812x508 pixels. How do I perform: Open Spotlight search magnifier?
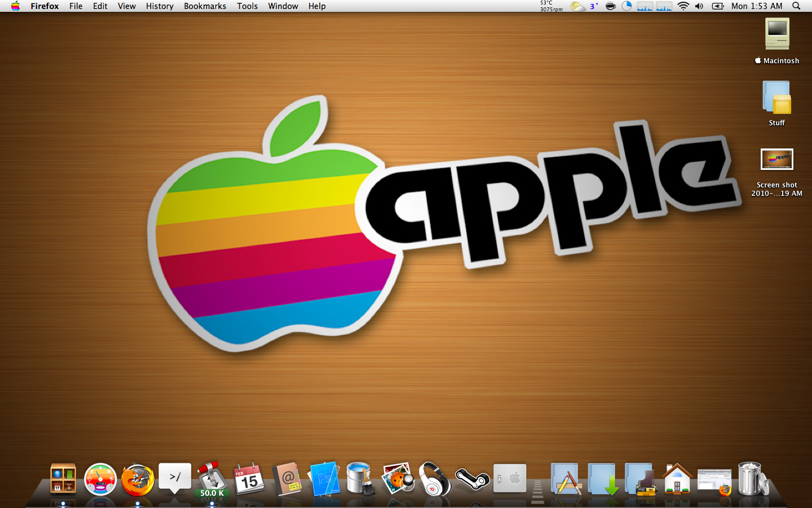[x=796, y=6]
